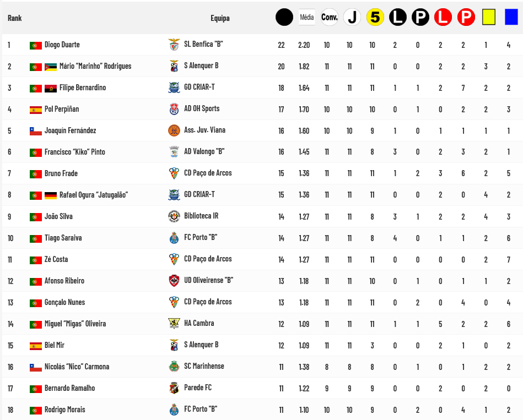Click the yellow '5' circle column icon
Screen dimensions: 523x420
click(375, 18)
